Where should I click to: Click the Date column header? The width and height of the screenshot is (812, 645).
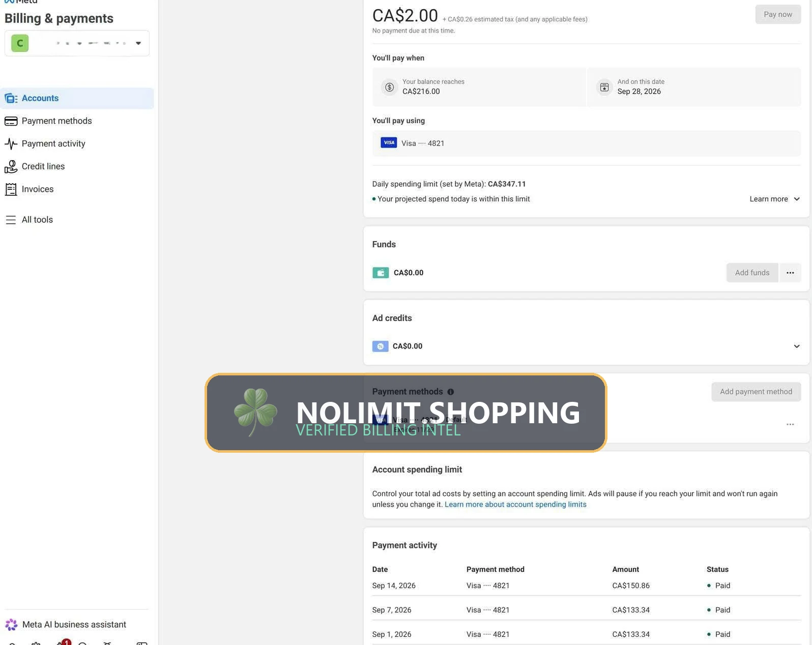pyautogui.click(x=380, y=570)
